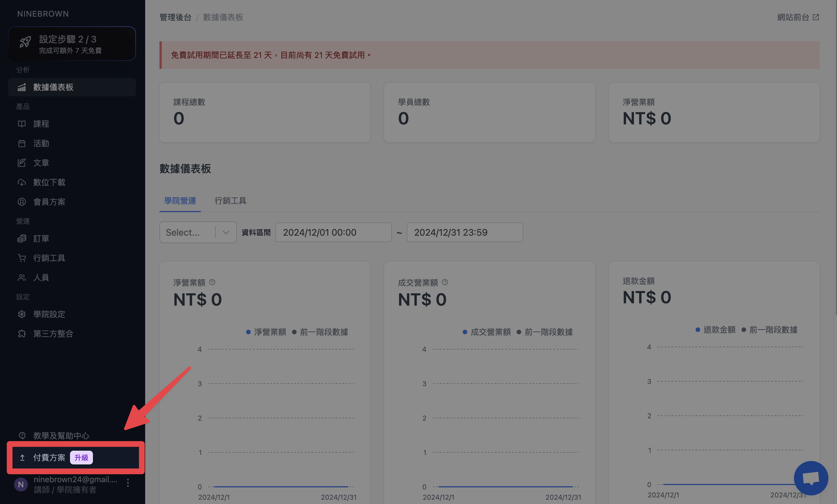Click the pencil icon next to 文章

(22, 163)
